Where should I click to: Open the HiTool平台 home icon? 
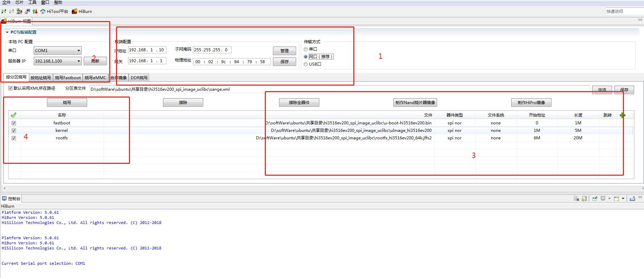point(43,11)
